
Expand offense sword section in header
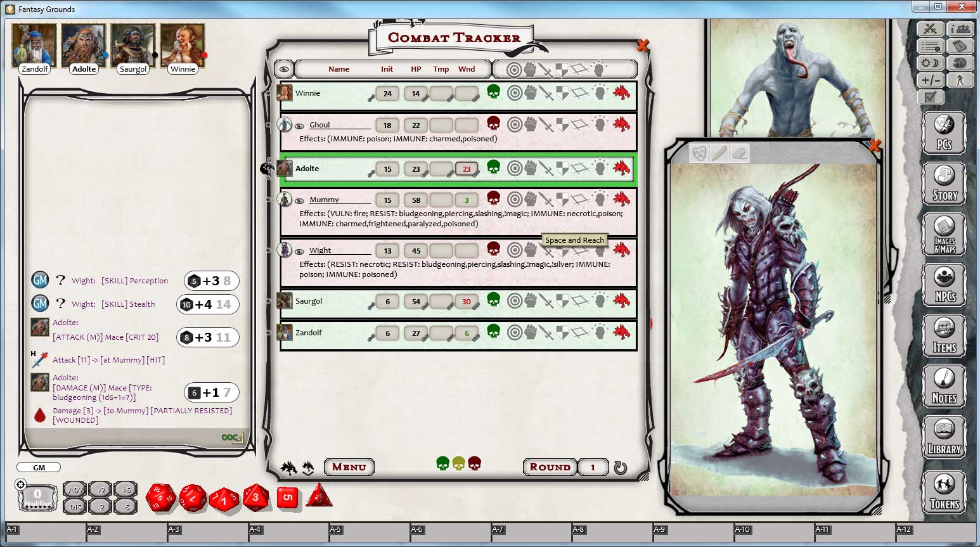pos(546,69)
